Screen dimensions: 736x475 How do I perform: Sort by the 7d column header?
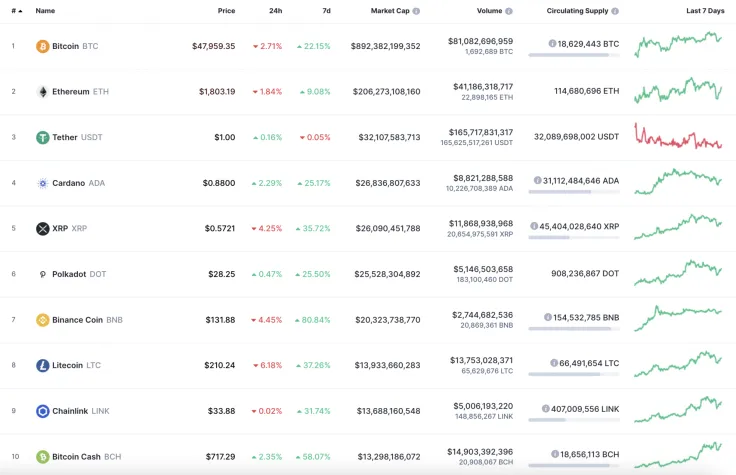[326, 11]
